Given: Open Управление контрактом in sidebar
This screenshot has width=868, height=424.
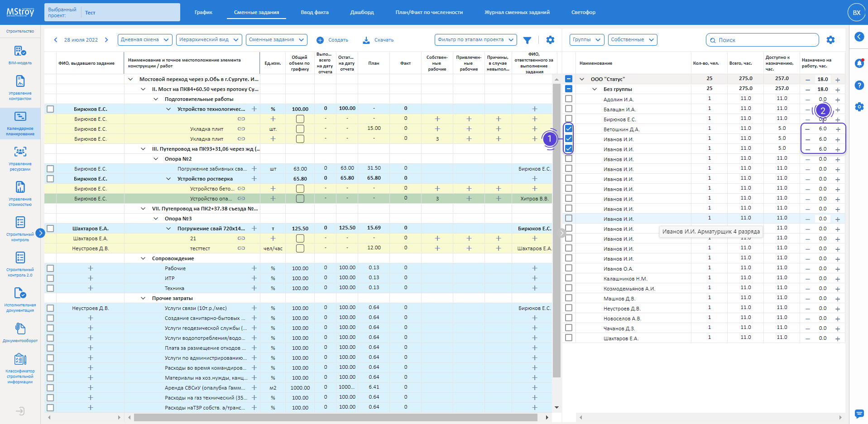Looking at the screenshot, I should pos(20,88).
